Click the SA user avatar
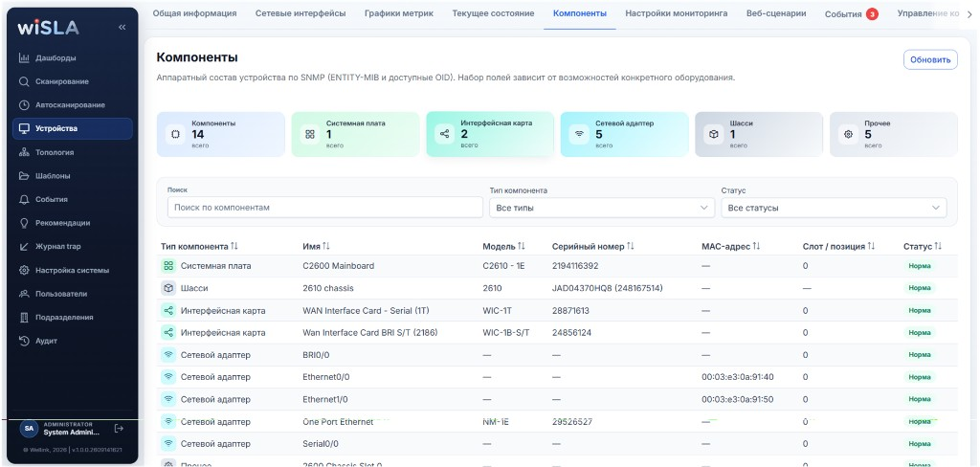 [29, 428]
